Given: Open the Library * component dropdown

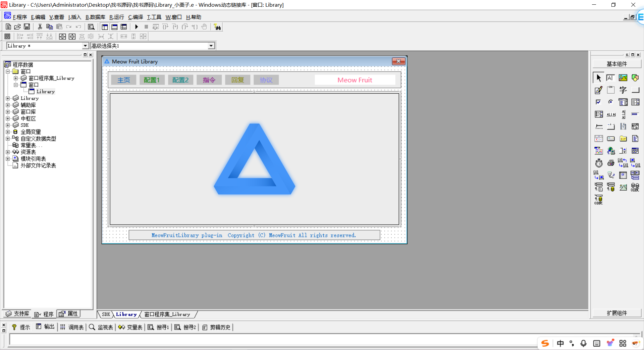Looking at the screenshot, I should click(x=85, y=46).
